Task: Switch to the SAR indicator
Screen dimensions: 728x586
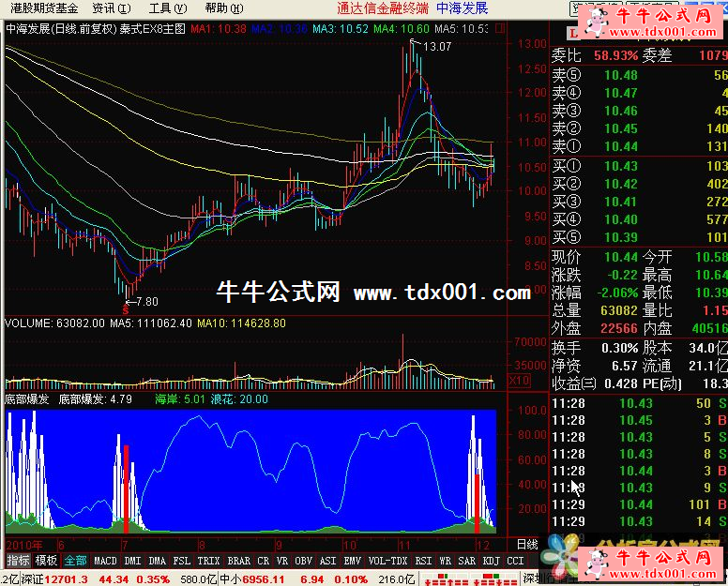Action: pyautogui.click(x=467, y=561)
